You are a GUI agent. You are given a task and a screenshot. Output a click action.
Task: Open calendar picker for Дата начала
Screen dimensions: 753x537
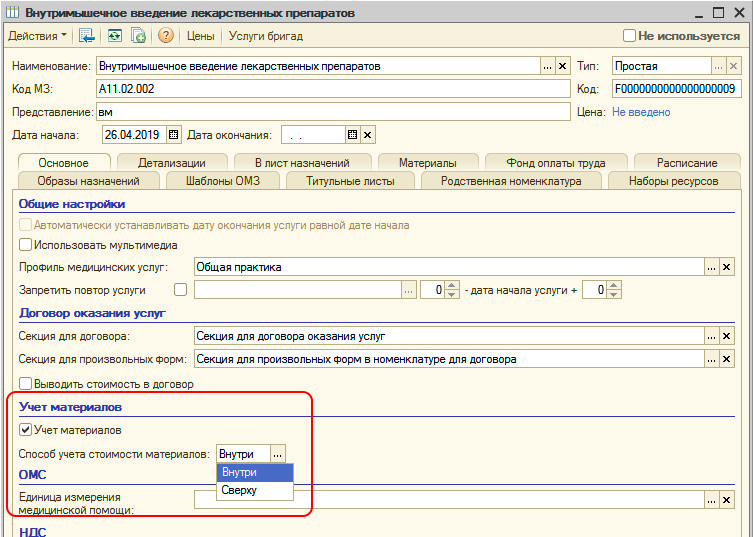click(173, 135)
